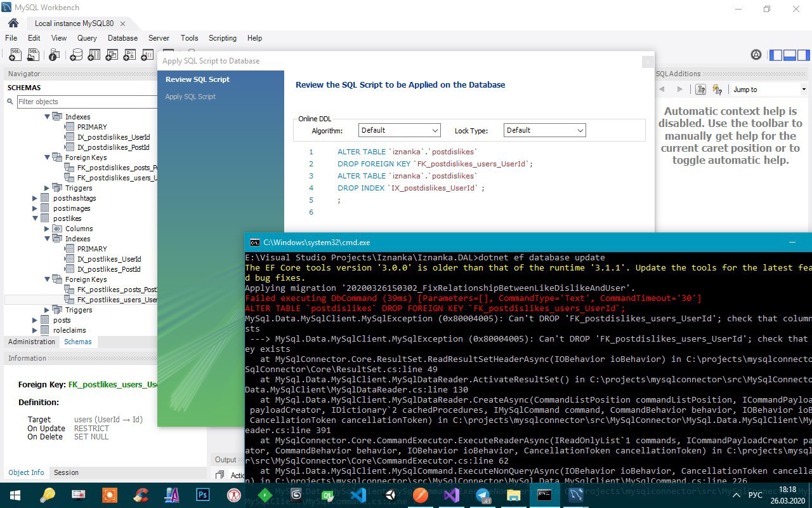Image resolution: width=812 pixels, height=508 pixels.
Task: Open a SQL script file icon
Action: click(x=33, y=55)
